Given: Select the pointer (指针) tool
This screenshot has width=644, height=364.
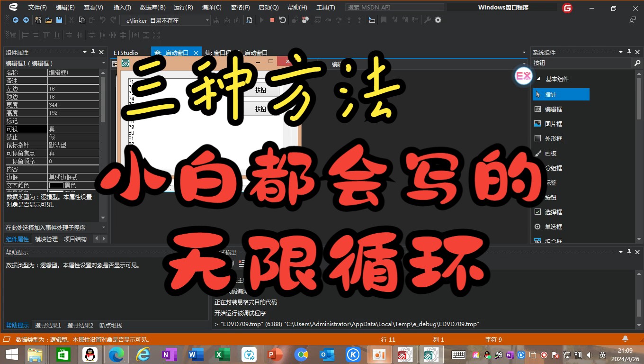Looking at the screenshot, I should click(561, 94).
